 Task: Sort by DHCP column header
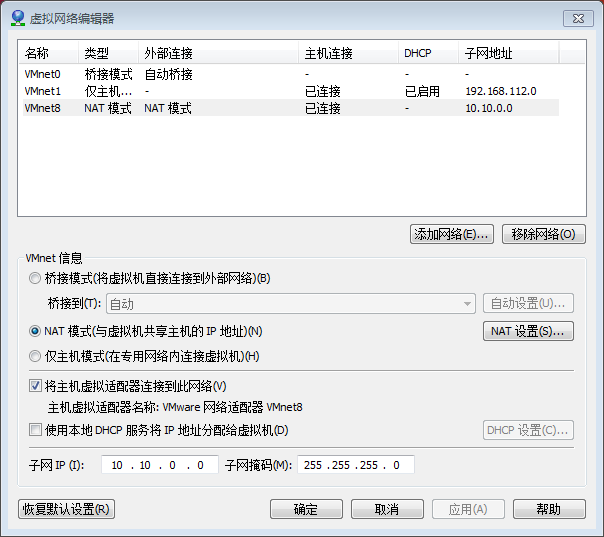[x=428, y=53]
